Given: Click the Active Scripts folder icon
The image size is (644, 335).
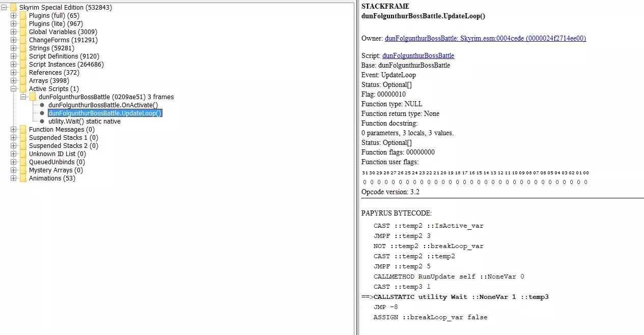Looking at the screenshot, I should [x=23, y=89].
